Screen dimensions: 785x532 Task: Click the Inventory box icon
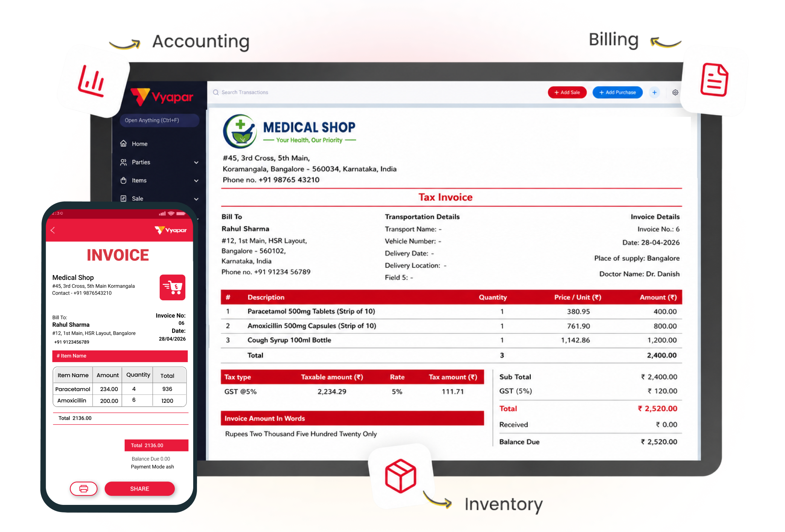400,476
